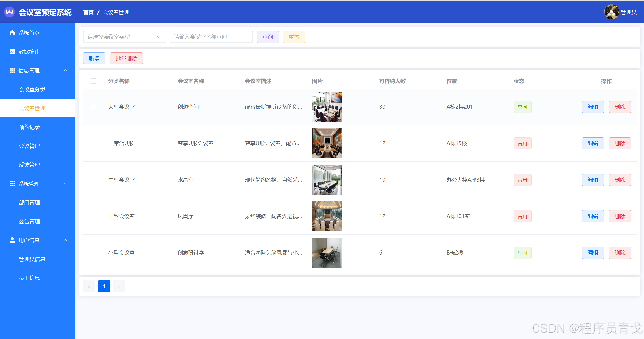
Task: Open 预约记录 in sidebar
Action: (29, 127)
